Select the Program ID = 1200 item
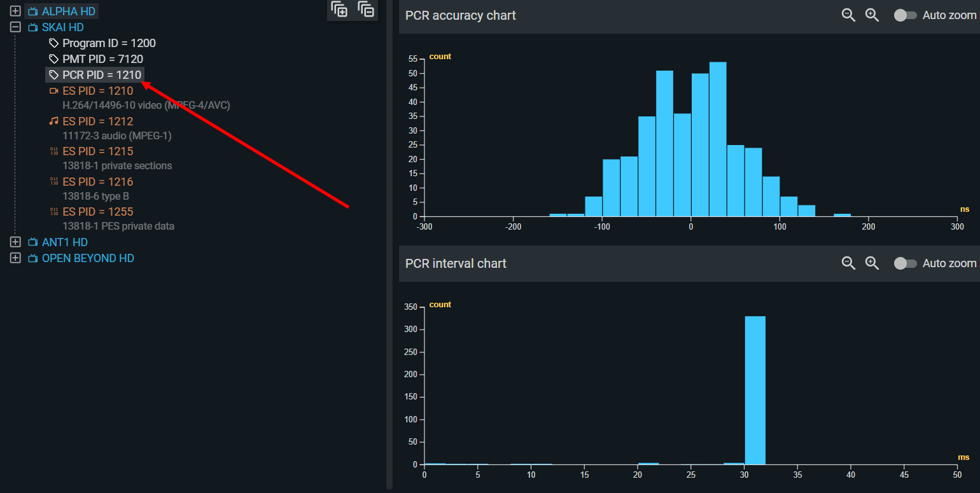980x493 pixels. [109, 43]
